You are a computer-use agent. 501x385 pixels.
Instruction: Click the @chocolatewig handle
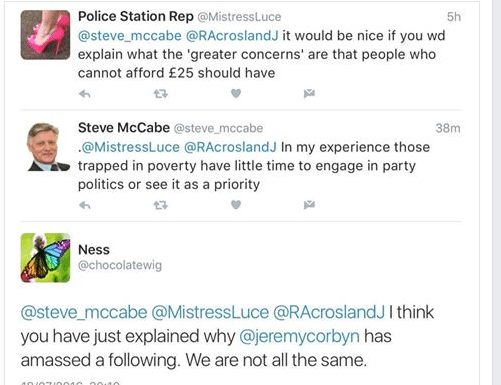coord(120,265)
